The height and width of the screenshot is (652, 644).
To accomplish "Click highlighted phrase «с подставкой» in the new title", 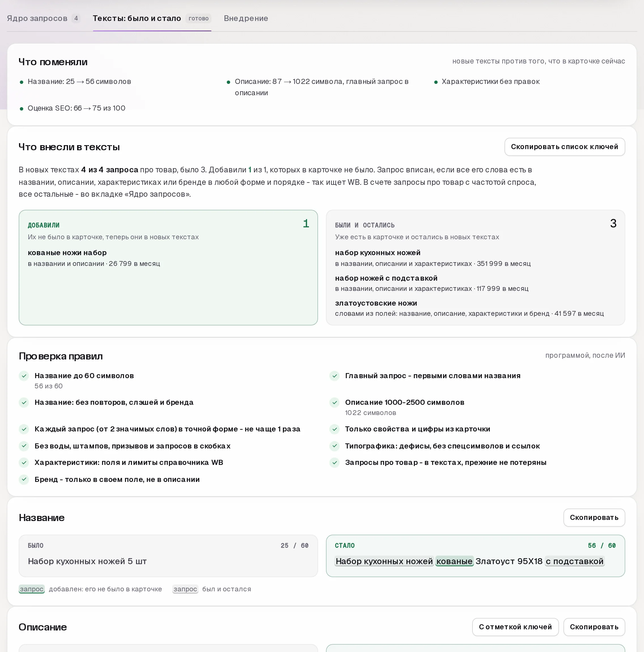I will coord(575,561).
